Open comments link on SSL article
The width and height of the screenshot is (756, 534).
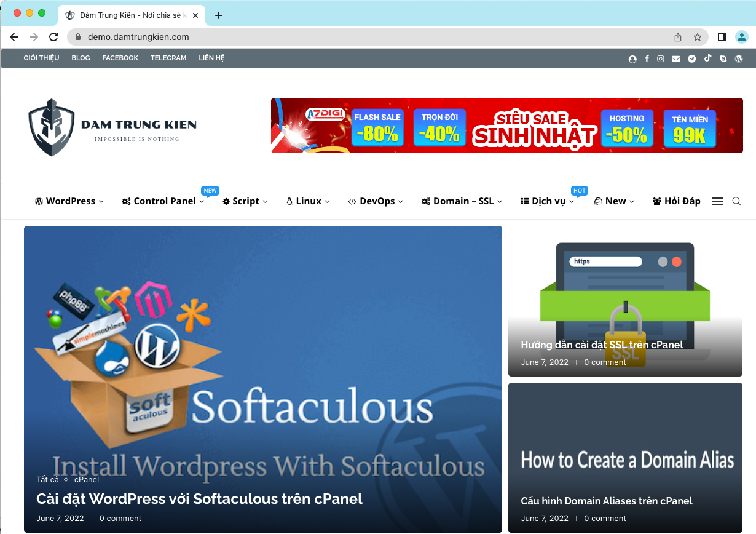605,362
